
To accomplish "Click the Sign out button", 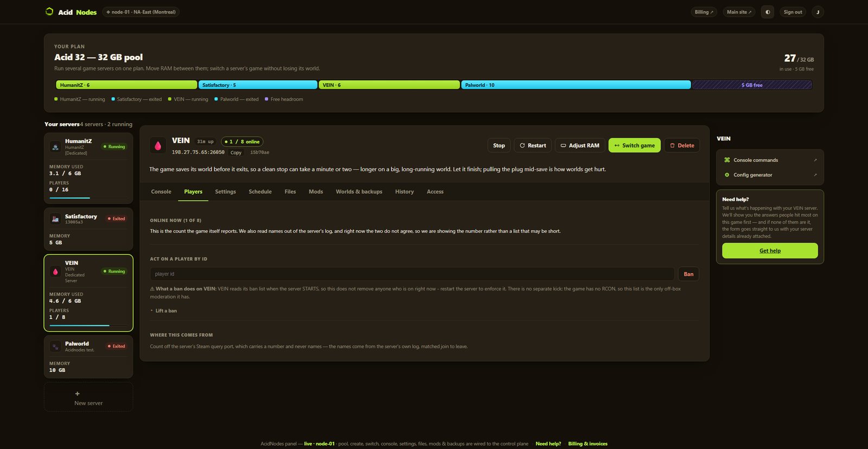I will 793,12.
